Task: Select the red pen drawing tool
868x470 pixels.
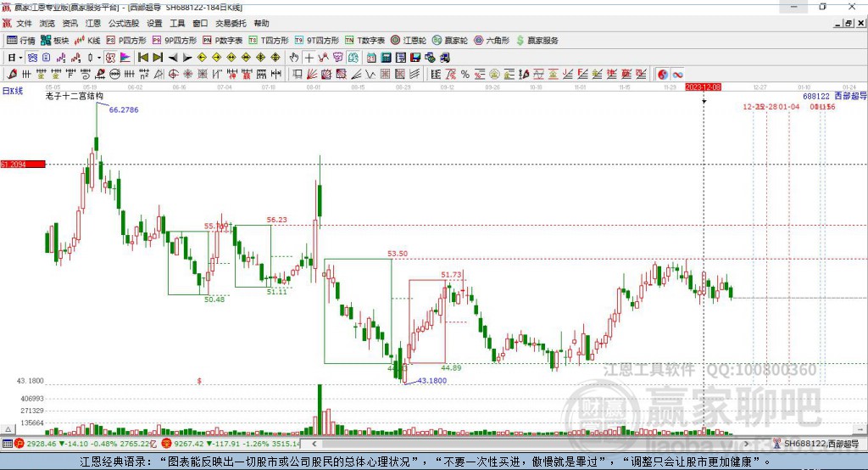Action: coord(12,75)
